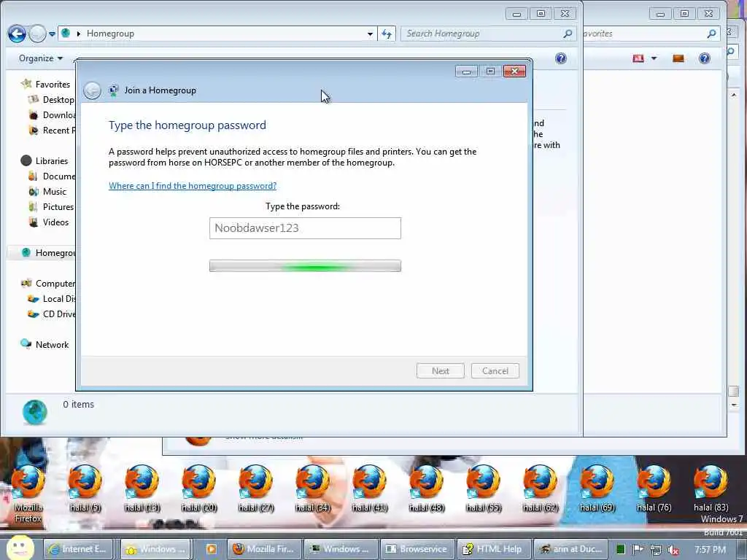The height and width of the screenshot is (560, 747).
Task: Open CD Drive under Computer
Action: (x=52, y=314)
